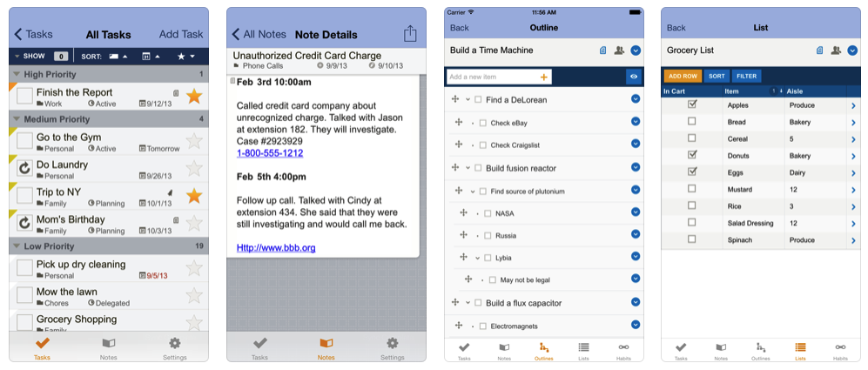The width and height of the screenshot is (868, 370).
Task: Tap the recurring icon on Mom's Birthday
Action: pos(24,223)
